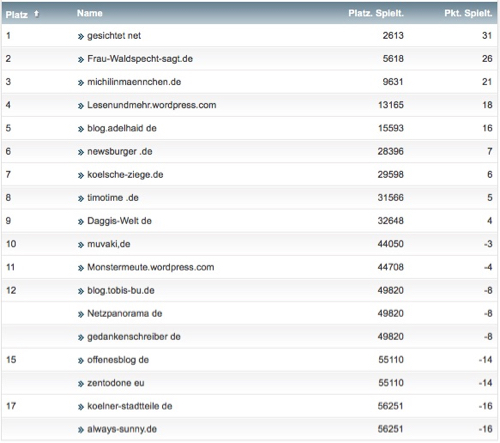Click the arrow icon before Frau-Waldspecht-sagt.de

81,60
